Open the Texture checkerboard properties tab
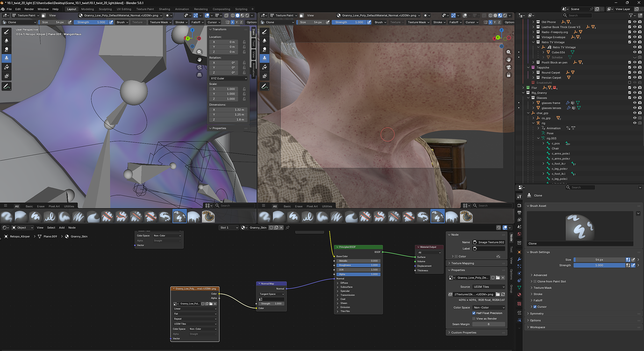Screen dimensions: 644x351 519,304
